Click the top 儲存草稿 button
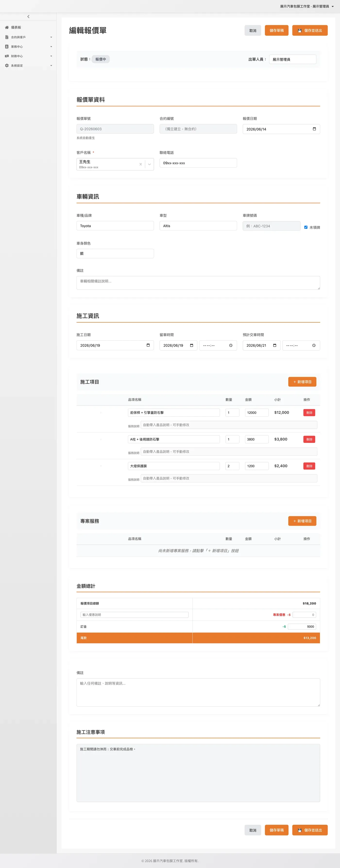 pyautogui.click(x=276, y=30)
